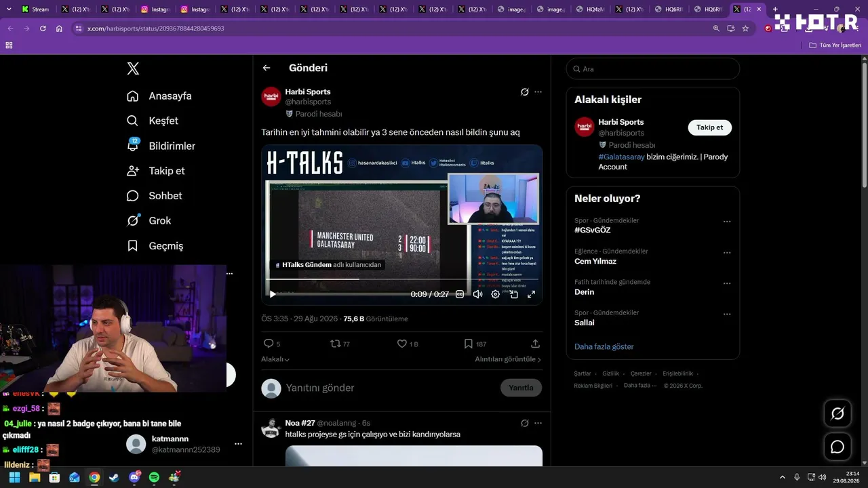Open Geçmiş in the X sidebar

click(x=155, y=246)
